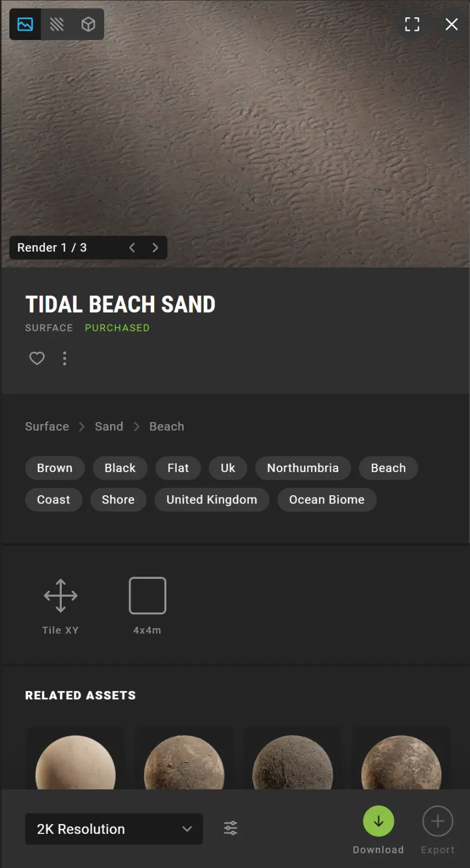Screen dimensions: 470x868
Task: Select the Northumbria tag
Action: 302,468
